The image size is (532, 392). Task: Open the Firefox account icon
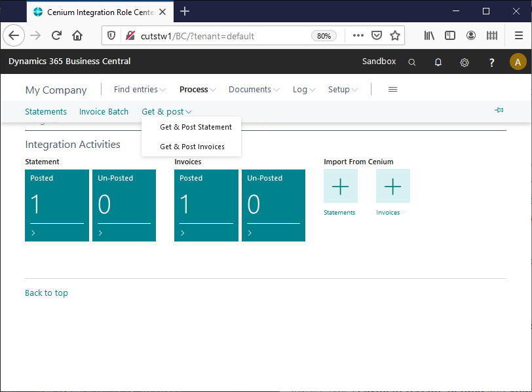pyautogui.click(x=471, y=35)
